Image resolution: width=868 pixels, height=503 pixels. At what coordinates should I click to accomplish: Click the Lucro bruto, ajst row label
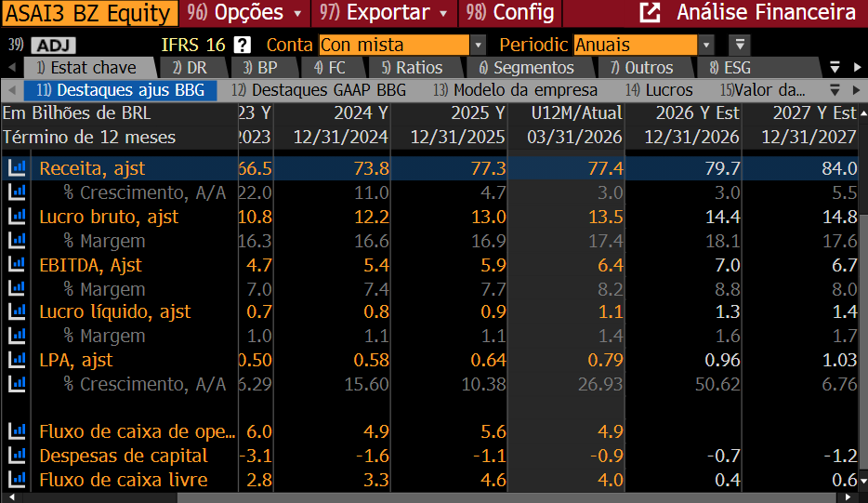pos(109,217)
